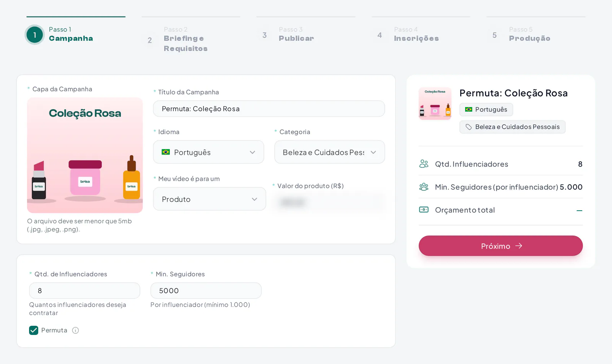Click the summary title Permuta: Coleção Rosa

tap(513, 93)
